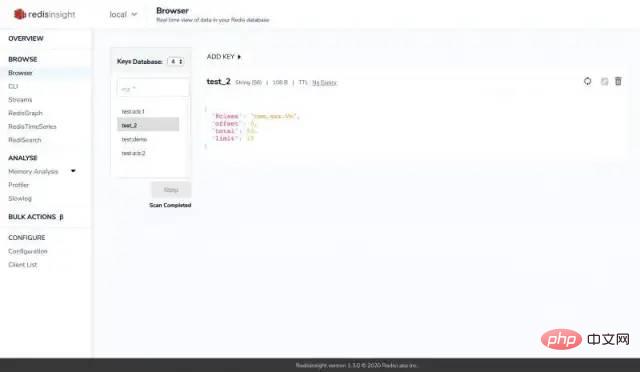Viewport: 640px width, 372px height.
Task: Expand the ADD KEY arrow
Action: (239, 57)
